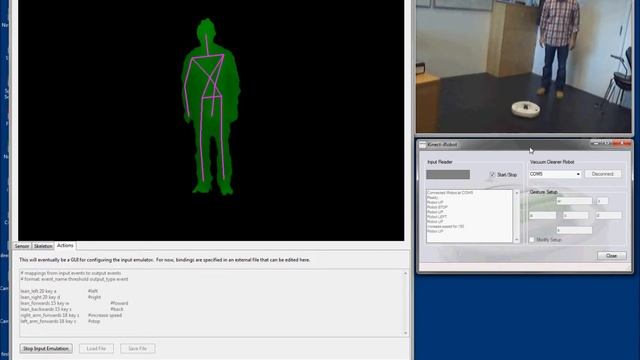Click the 'Ready' log entry
Image resolution: width=640 pixels, height=360 pixels.
coord(432,198)
